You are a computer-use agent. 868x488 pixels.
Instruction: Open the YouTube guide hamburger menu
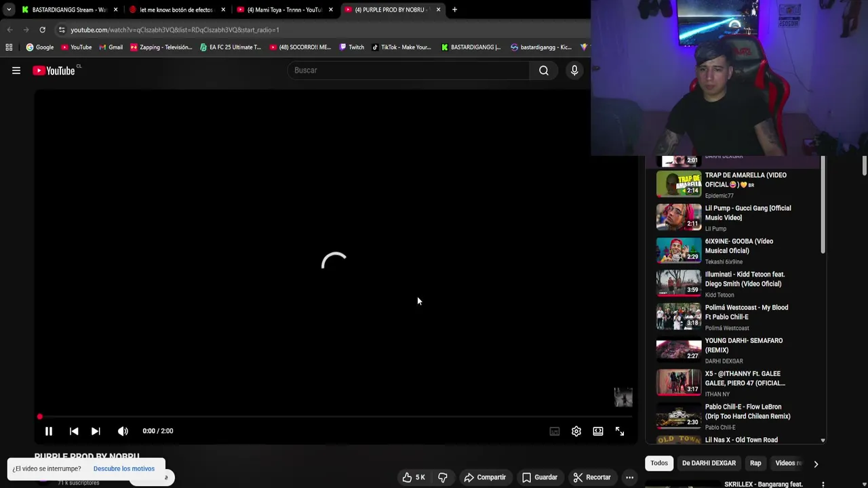[x=16, y=70]
